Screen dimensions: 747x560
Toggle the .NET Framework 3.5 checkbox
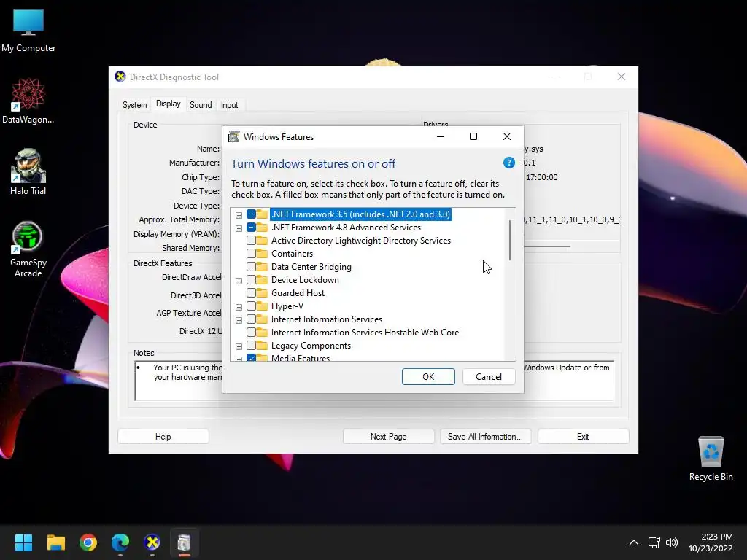click(251, 214)
